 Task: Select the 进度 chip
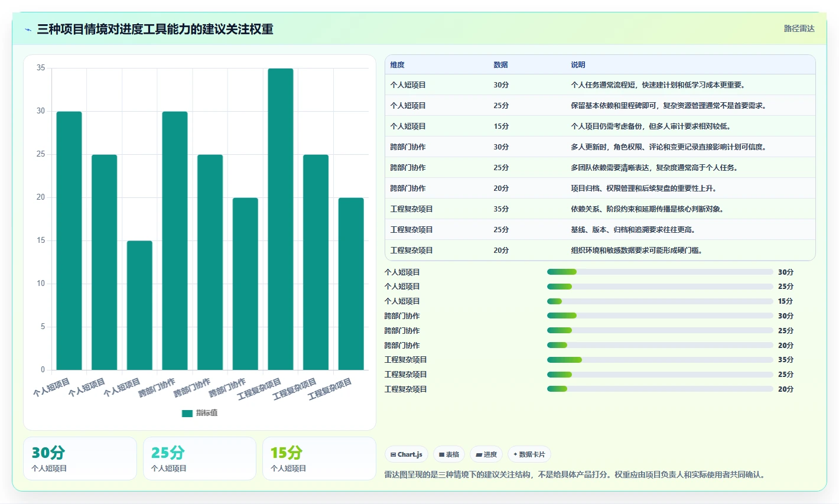tap(486, 454)
